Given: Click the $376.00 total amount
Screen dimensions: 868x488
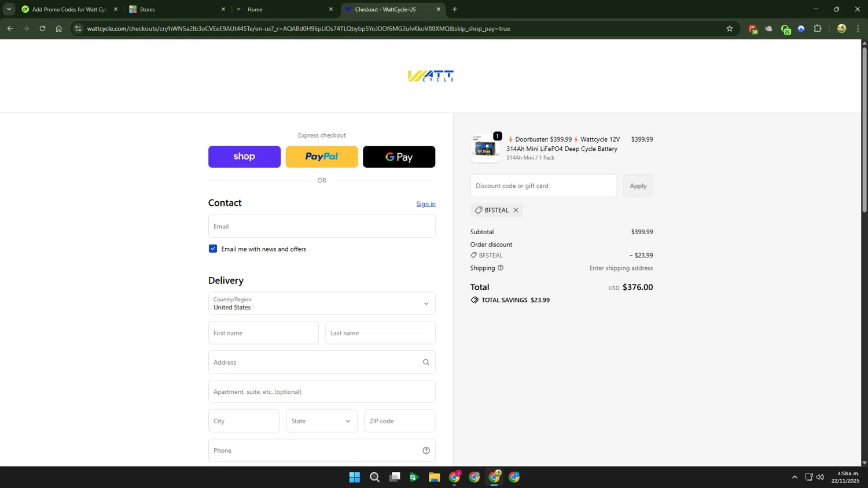Looking at the screenshot, I should click(x=637, y=287).
